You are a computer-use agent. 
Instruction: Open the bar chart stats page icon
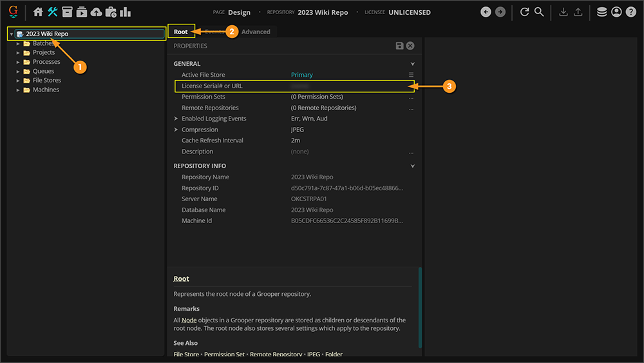(x=126, y=12)
